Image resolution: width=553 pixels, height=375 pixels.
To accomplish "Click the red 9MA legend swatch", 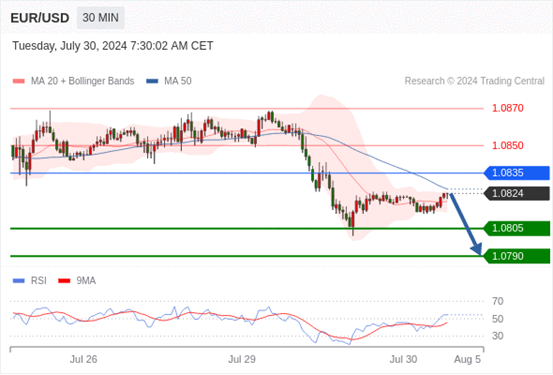I will click(64, 281).
